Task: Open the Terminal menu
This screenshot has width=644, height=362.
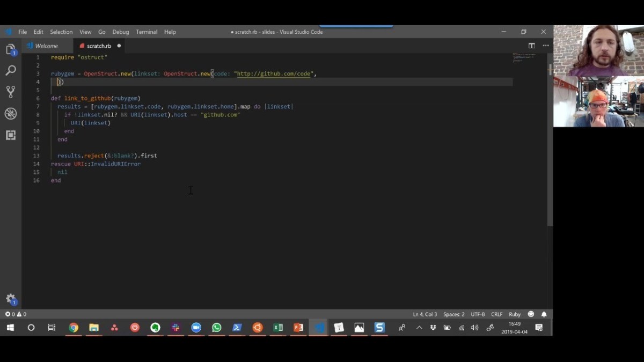Action: point(147,32)
